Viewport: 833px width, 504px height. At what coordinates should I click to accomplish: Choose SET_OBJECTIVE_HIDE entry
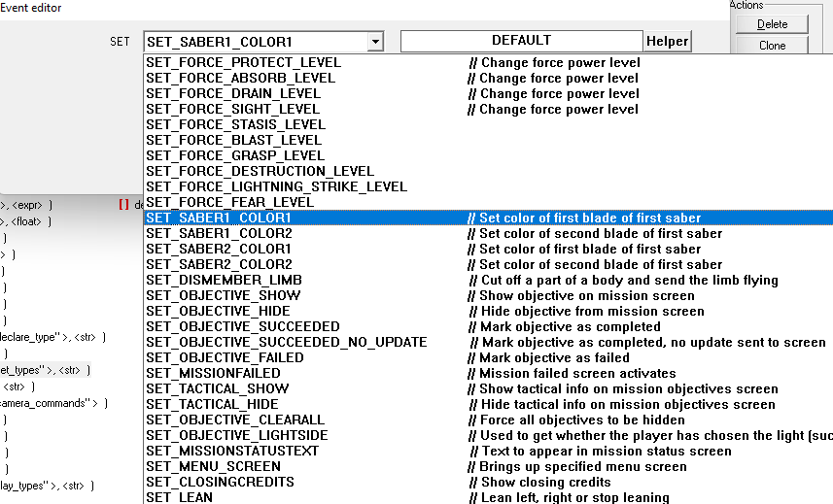(x=488, y=311)
